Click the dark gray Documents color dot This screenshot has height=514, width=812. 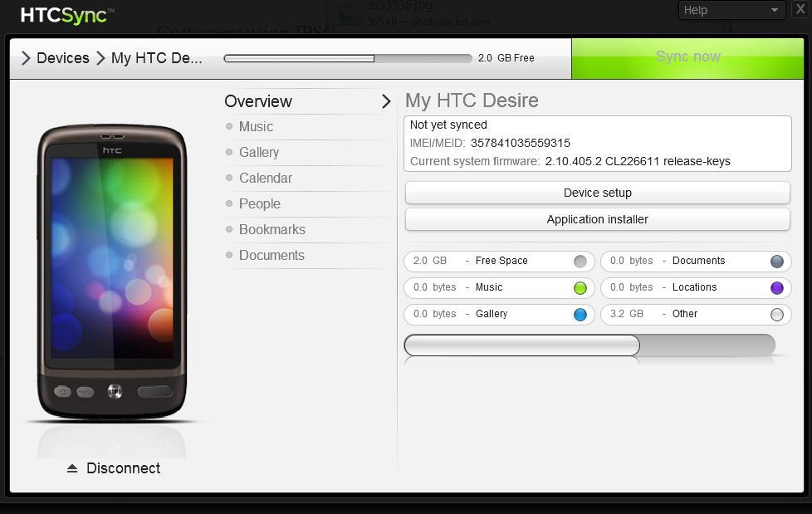777,261
